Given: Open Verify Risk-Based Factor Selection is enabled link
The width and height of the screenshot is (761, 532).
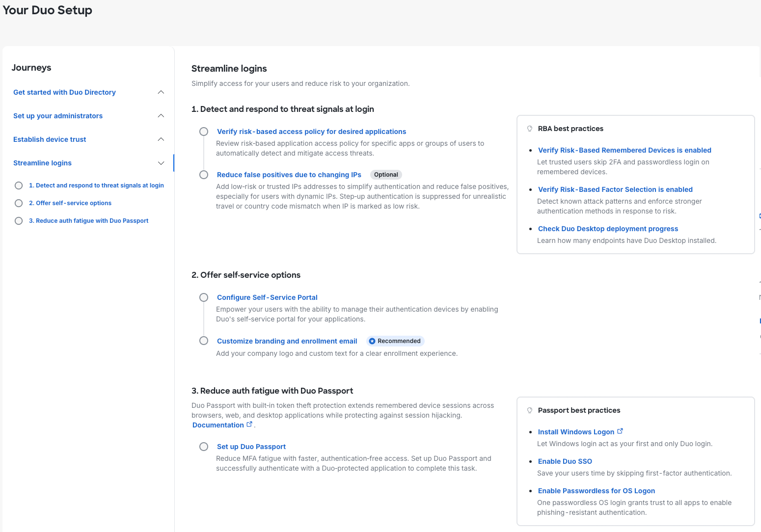Looking at the screenshot, I should click(x=615, y=189).
